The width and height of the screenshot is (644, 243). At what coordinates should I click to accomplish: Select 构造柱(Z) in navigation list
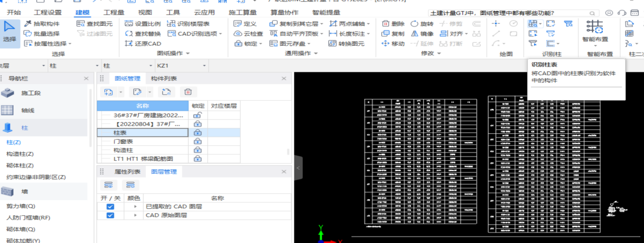point(20,154)
